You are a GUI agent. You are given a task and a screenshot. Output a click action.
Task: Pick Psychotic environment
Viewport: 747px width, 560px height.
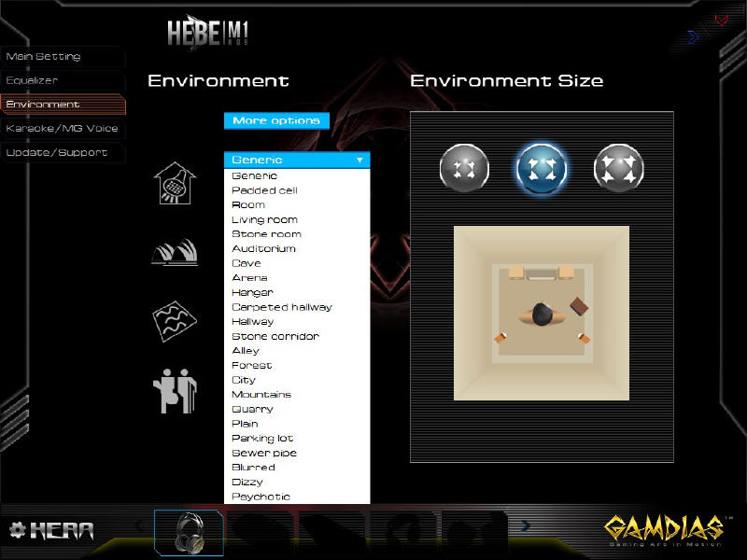297,497
